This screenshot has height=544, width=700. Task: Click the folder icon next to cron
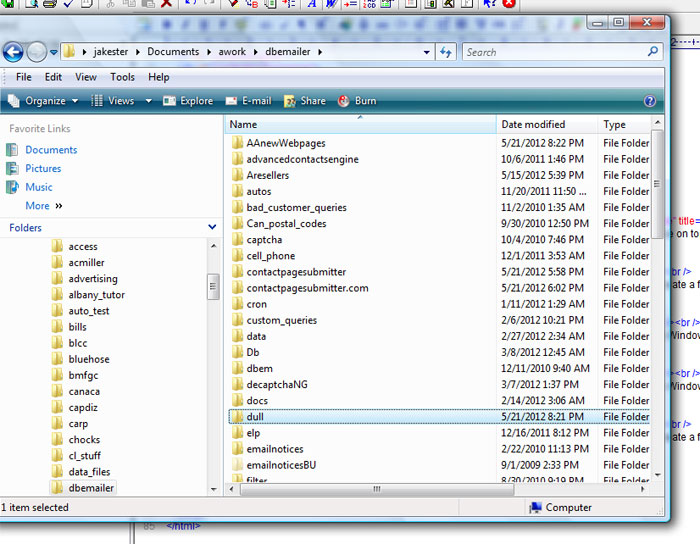pyautogui.click(x=238, y=304)
